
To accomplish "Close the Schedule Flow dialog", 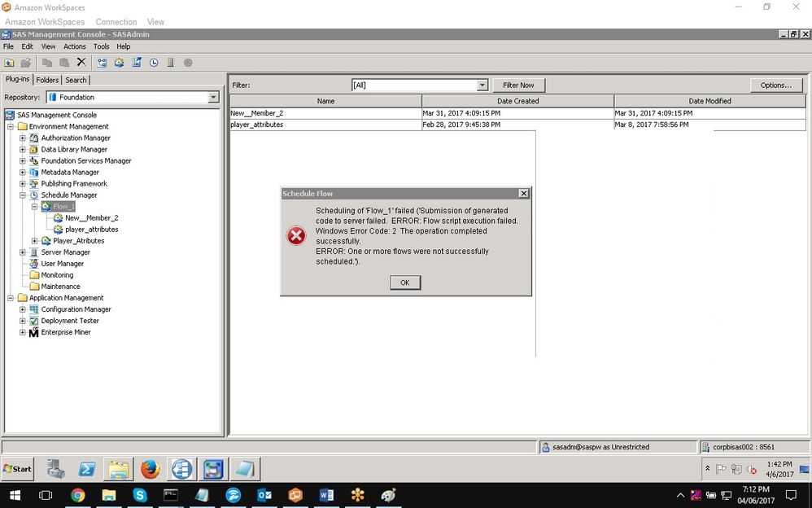I will (523, 194).
